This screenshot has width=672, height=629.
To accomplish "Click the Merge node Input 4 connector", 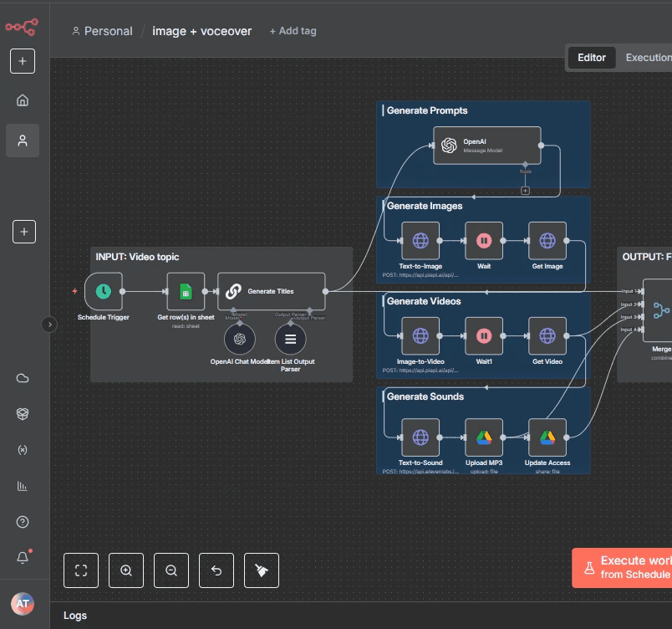I will click(x=640, y=330).
